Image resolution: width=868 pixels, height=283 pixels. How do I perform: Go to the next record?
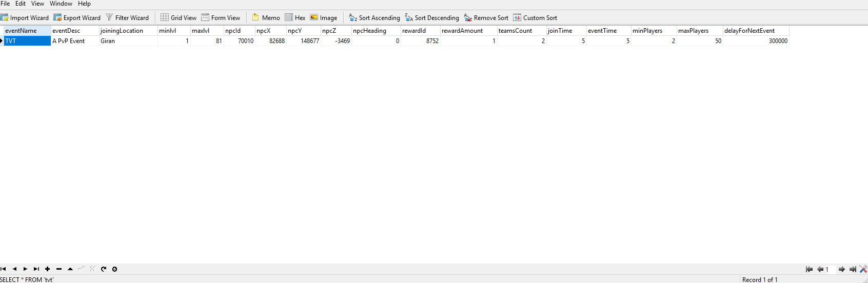pos(25,269)
